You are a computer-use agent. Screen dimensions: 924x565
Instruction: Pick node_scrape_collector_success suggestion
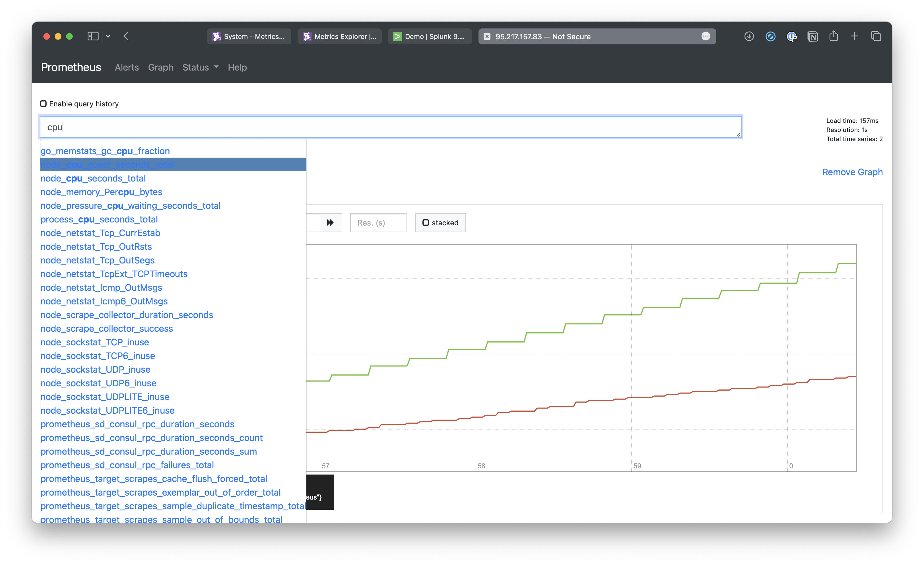click(173, 329)
